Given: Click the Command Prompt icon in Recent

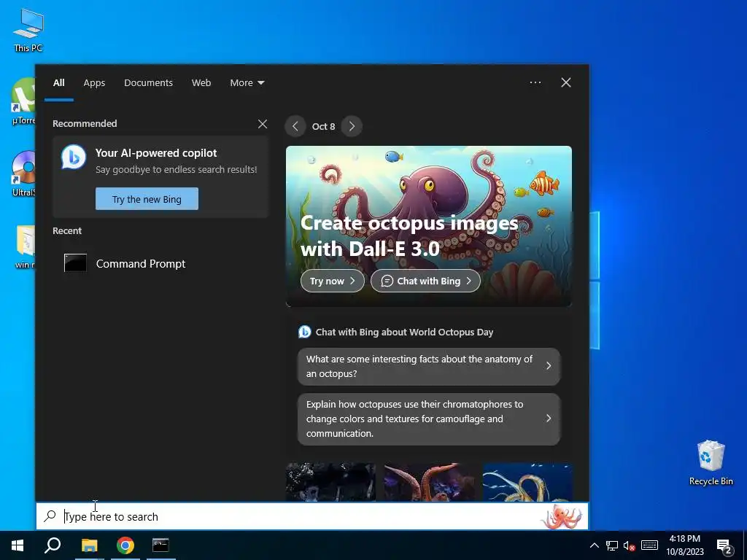Looking at the screenshot, I should pyautogui.click(x=75, y=262).
